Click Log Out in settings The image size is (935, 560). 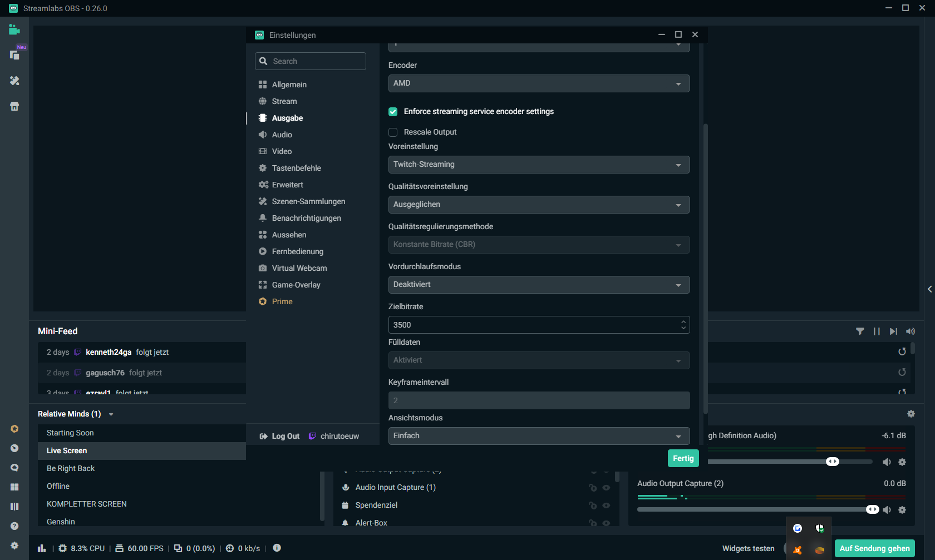(x=279, y=436)
